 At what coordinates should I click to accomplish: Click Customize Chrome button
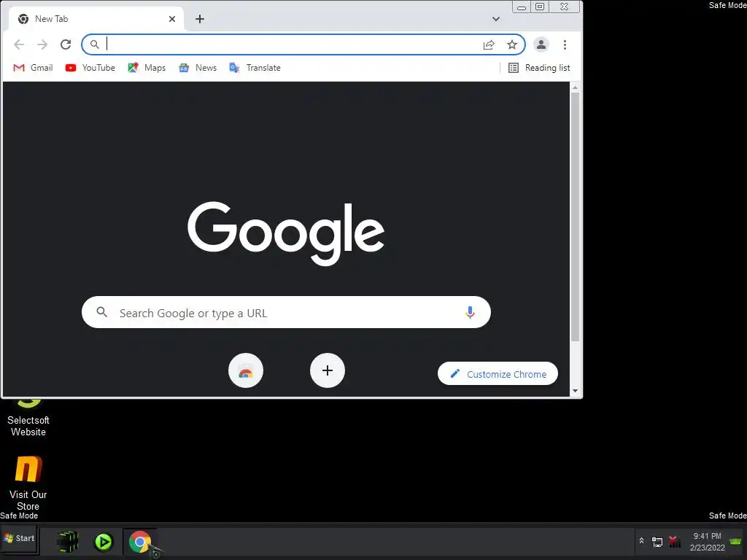click(x=498, y=374)
